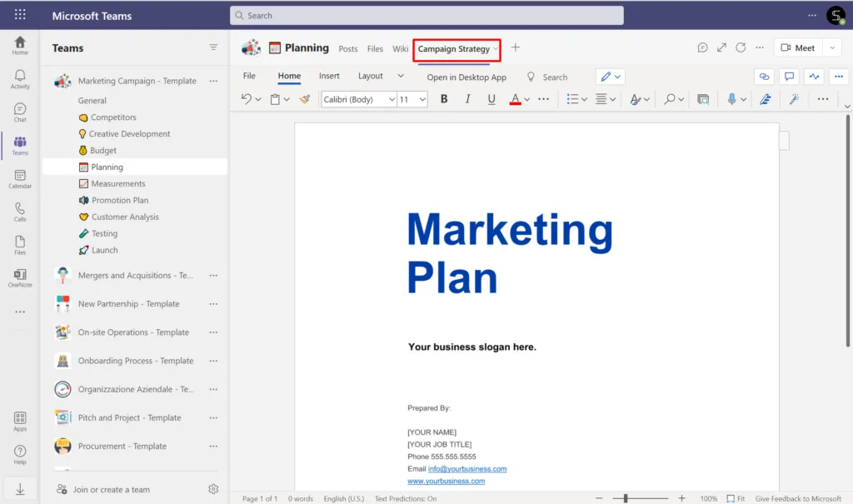This screenshot has width=853, height=504.
Task: Reload the tab
Action: tap(741, 47)
